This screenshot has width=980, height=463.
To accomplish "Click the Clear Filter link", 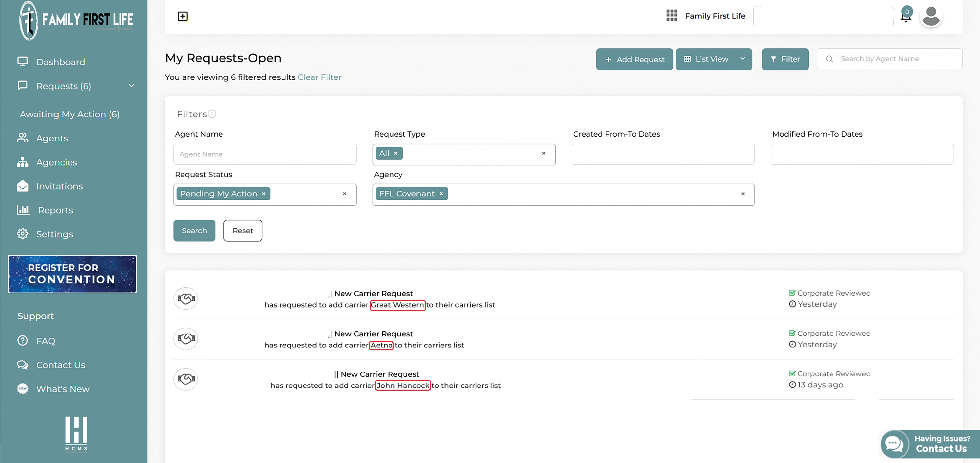I will (x=319, y=77).
